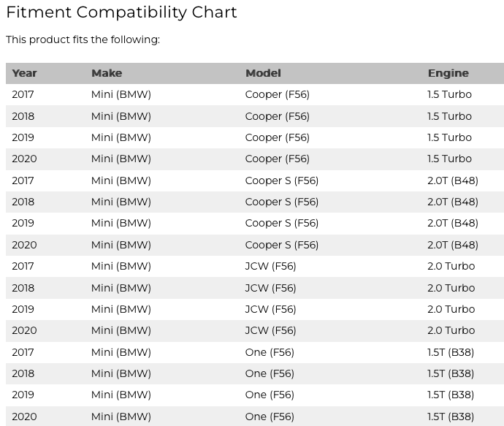Click the year cell in the 2020 Cooper S row
Viewport: 504px width, 426px height.
24,245
